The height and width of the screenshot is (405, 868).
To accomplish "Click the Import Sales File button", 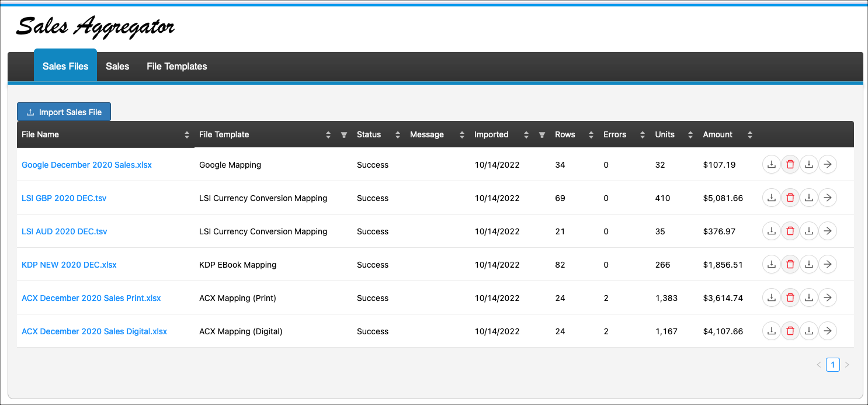I will [x=64, y=112].
